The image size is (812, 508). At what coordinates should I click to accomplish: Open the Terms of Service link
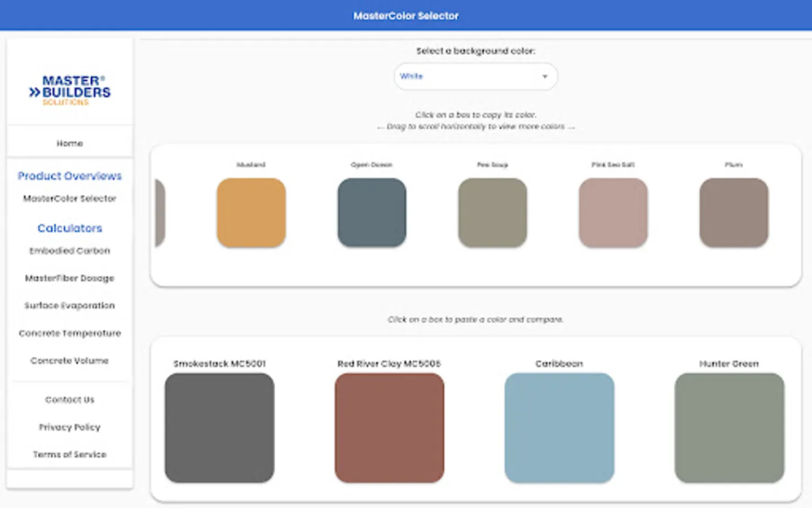point(70,454)
